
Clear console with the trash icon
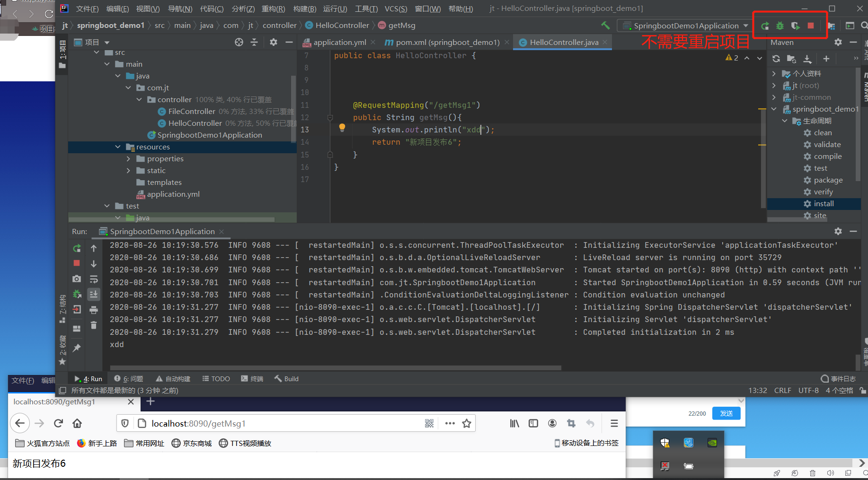coord(94,325)
